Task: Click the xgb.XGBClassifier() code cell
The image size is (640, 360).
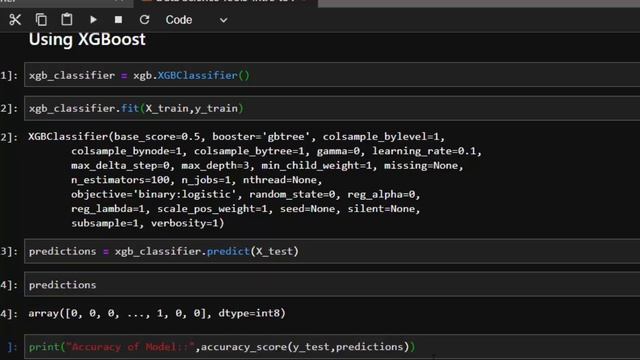Action: click(332, 75)
